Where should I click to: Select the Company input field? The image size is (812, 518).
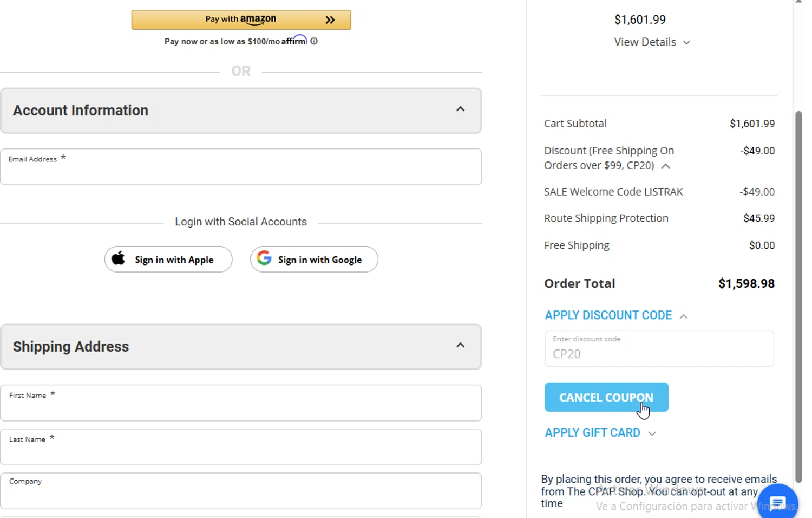coord(241,493)
